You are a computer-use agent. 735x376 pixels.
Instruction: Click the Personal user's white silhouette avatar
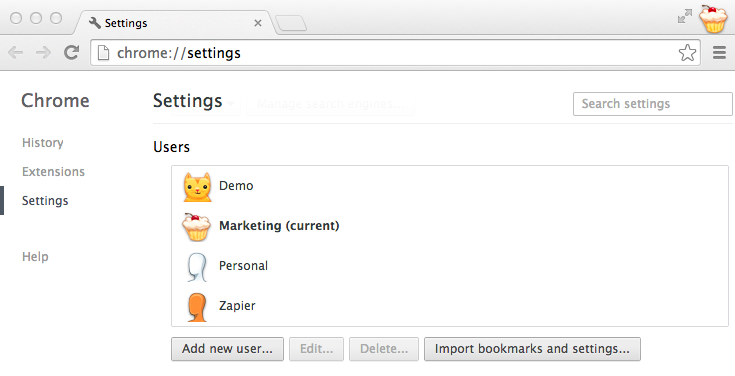[x=197, y=267]
